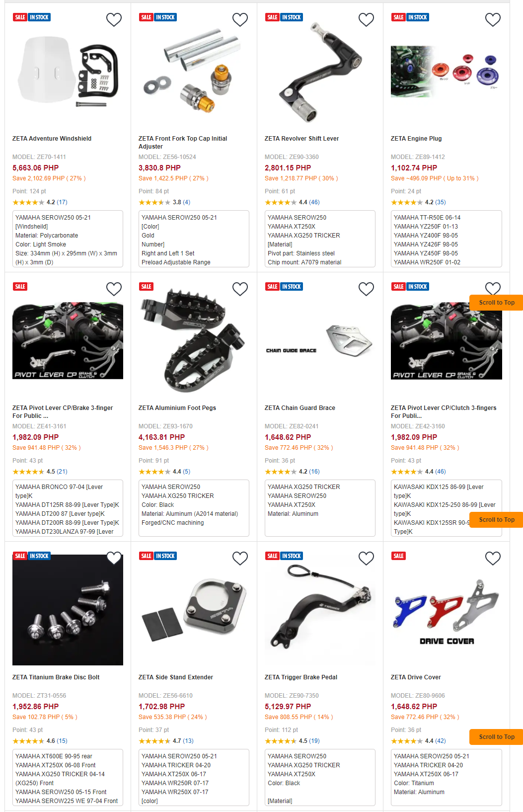This screenshot has height=812, width=523.
Task: Open ZETA Titanium Brake Disc Bolt image
Action: coord(68,610)
